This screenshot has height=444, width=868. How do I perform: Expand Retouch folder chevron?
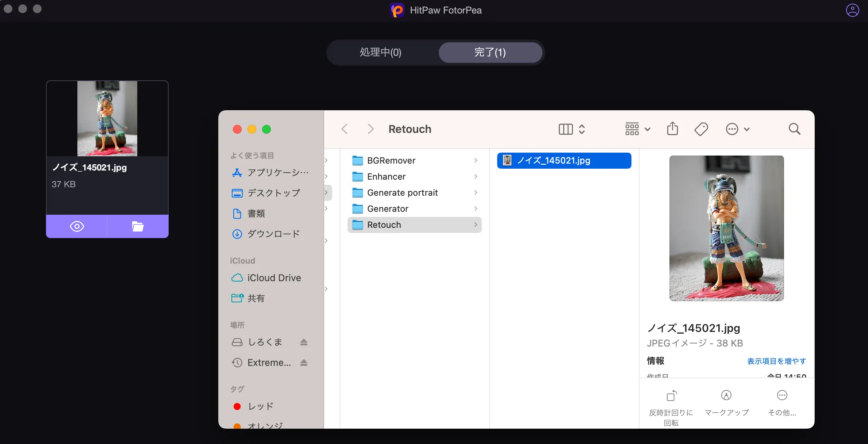[x=476, y=225]
